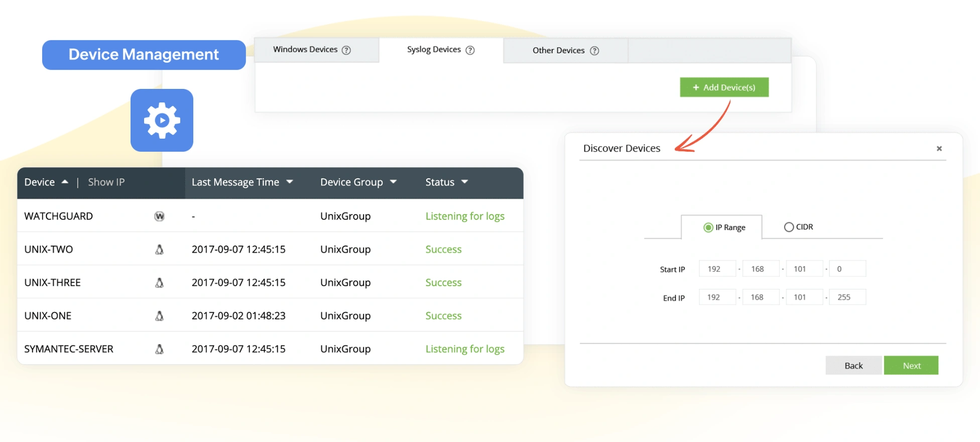Screen dimensions: 980x442
Task: Switch to Windows Devices tab
Action: point(317,50)
